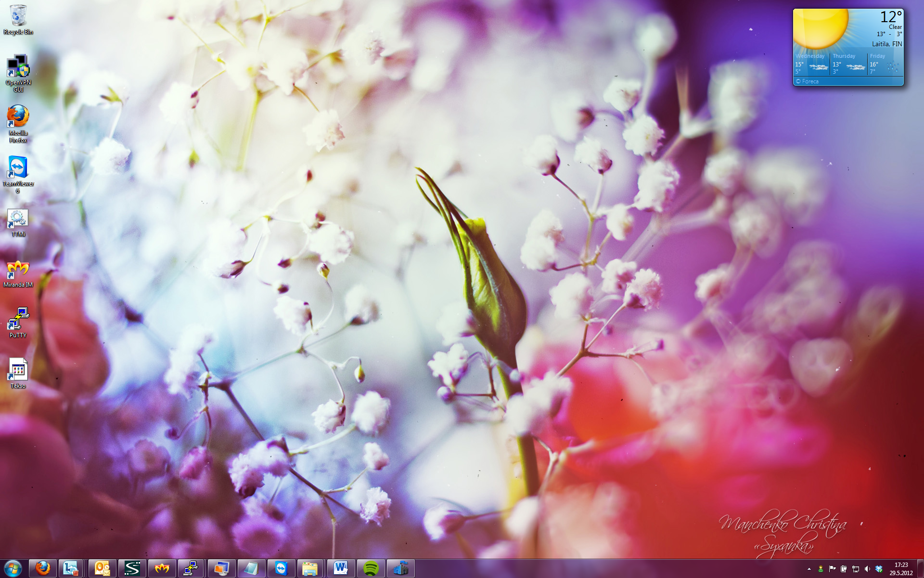Open Action Center flag in tray

[x=832, y=569]
